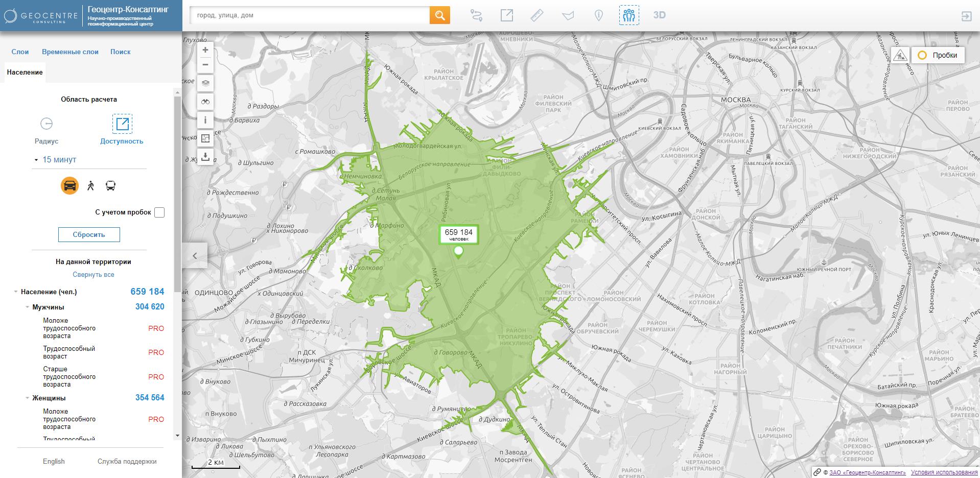This screenshot has height=478, width=980.
Task: Switch to 3D map view
Action: 659,15
